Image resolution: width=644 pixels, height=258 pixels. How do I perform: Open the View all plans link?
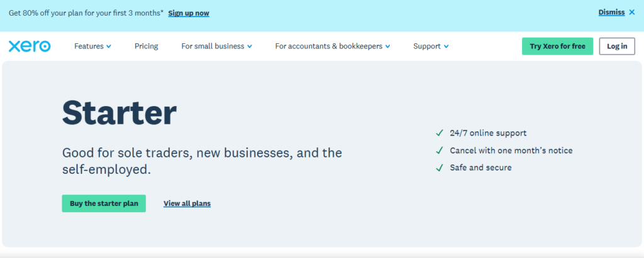[187, 203]
